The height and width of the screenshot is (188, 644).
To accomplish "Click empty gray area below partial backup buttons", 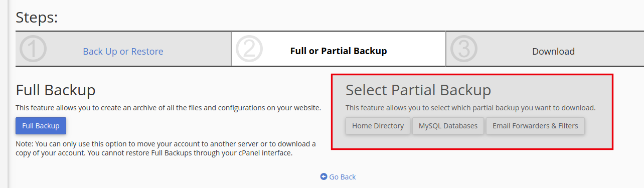I will click(x=471, y=141).
